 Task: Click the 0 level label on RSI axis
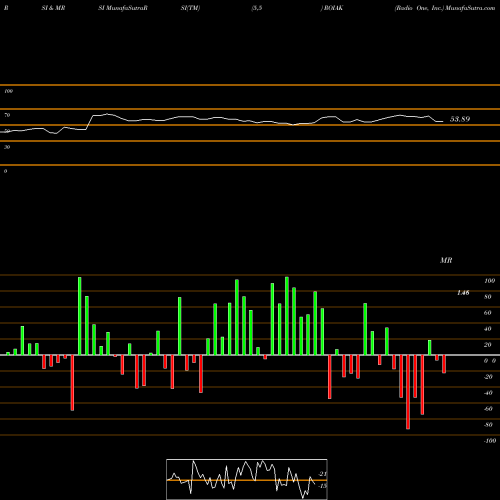(5, 171)
